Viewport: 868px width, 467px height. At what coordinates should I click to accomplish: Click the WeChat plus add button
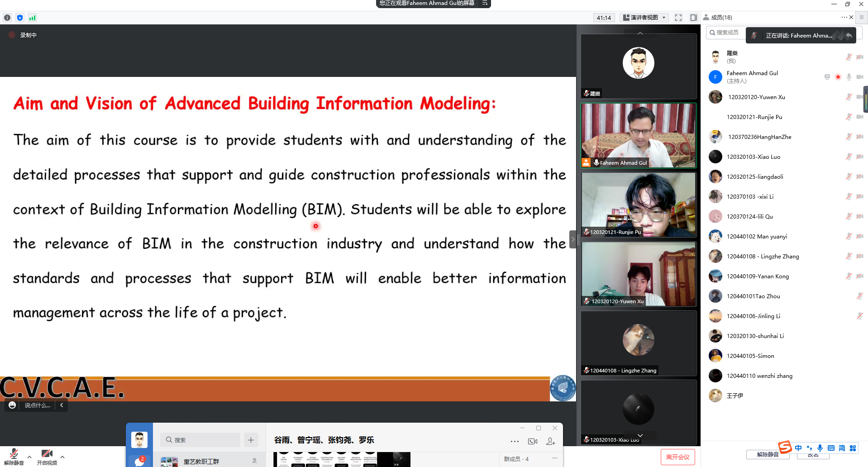(x=251, y=440)
